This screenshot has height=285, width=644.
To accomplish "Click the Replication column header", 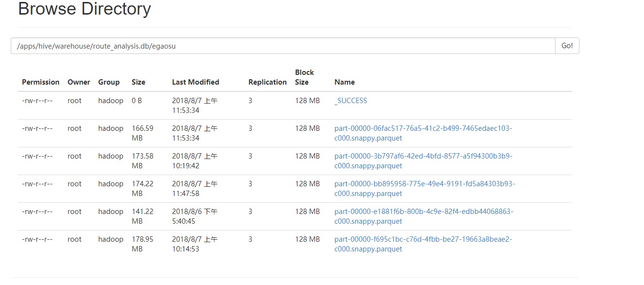I will (x=267, y=82).
